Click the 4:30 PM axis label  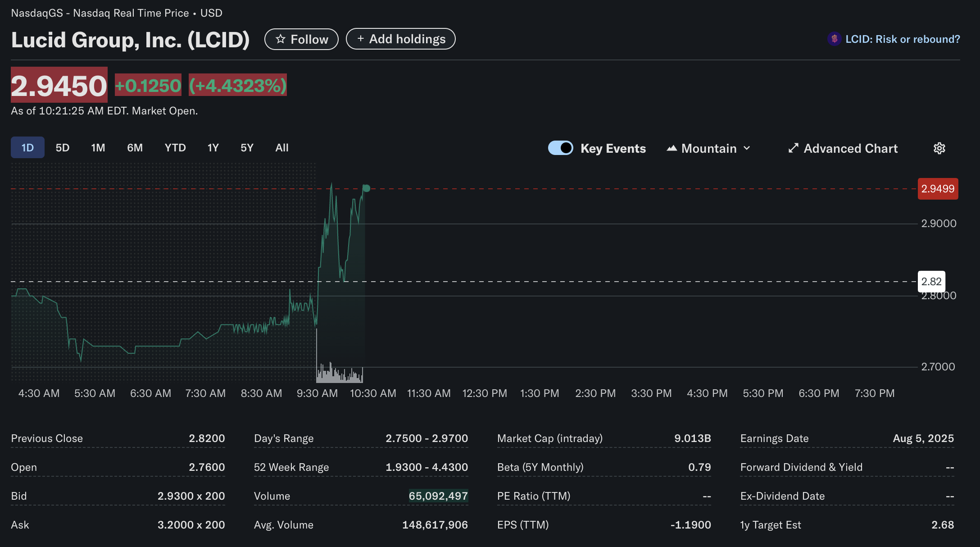707,393
